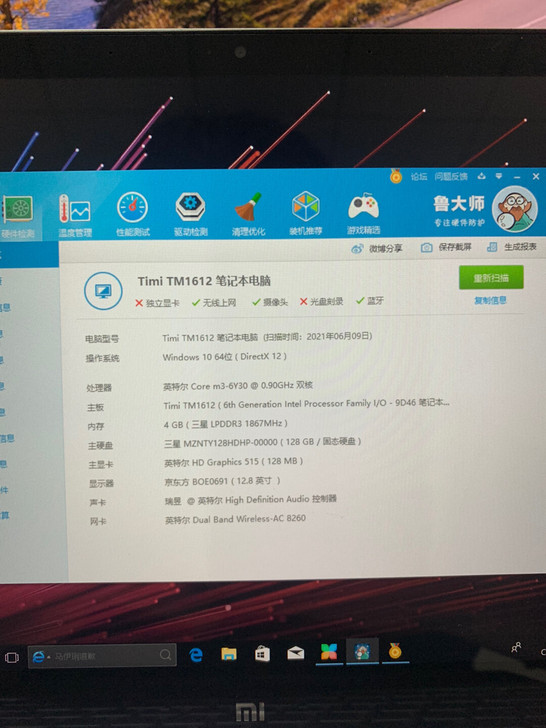Image resolution: width=546 pixels, height=728 pixels.
Task: Click the 独立显卡 discrete GPU status
Action: click(x=157, y=303)
